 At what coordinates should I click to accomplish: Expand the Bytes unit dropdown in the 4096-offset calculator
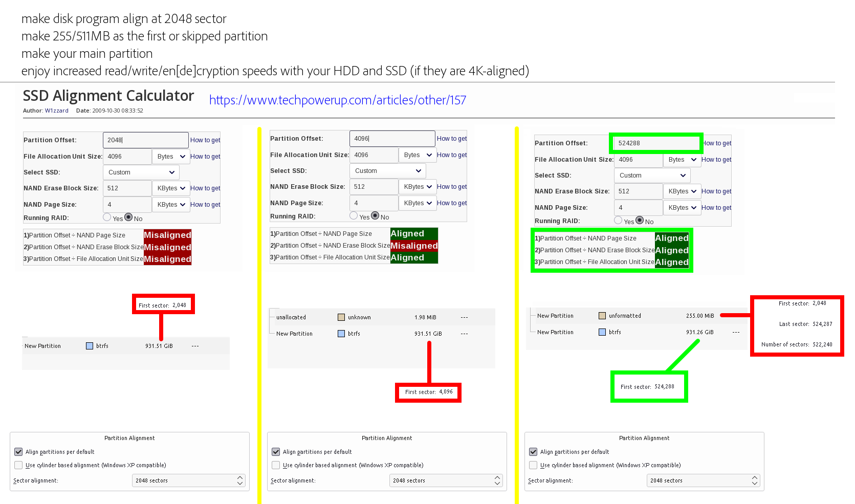point(418,155)
